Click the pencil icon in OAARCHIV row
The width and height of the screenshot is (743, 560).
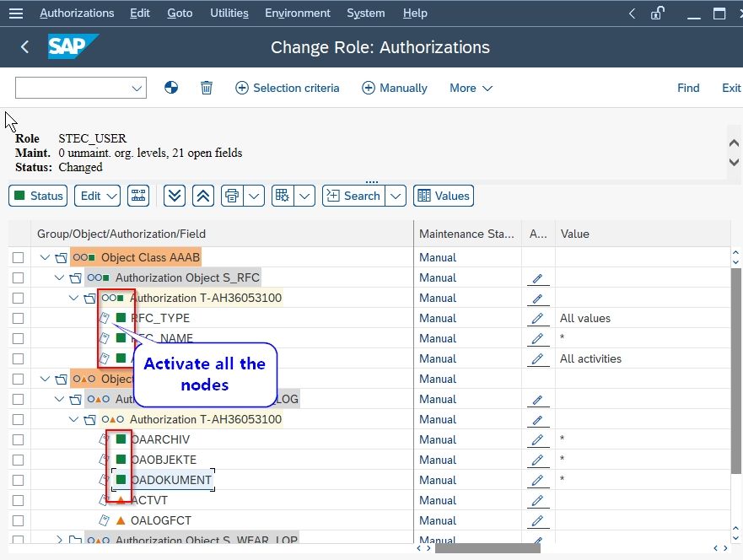(x=537, y=439)
